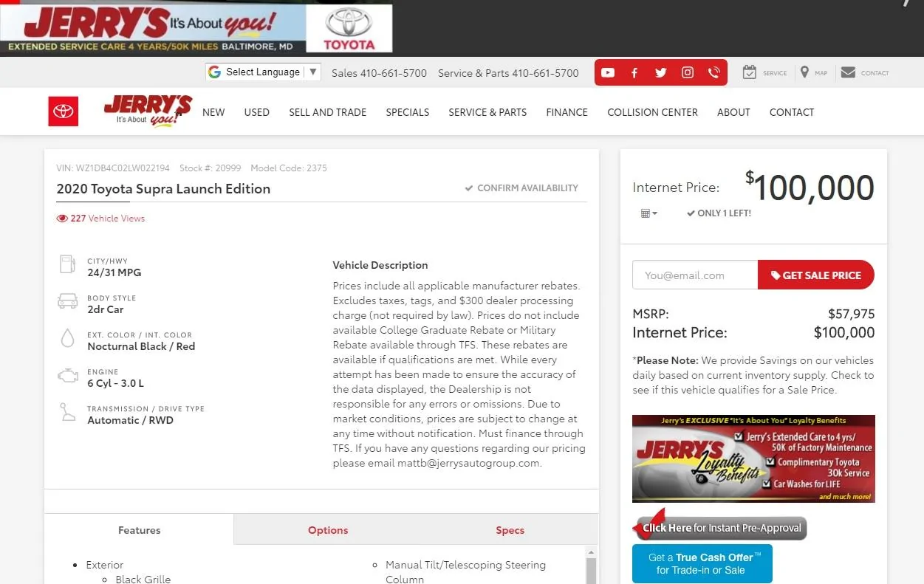Focus the You@email.com input field

(695, 275)
